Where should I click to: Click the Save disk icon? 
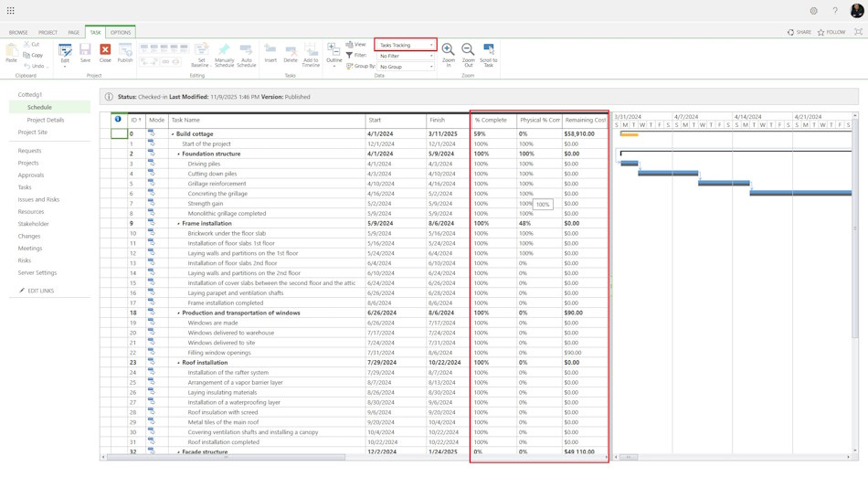pos(85,49)
